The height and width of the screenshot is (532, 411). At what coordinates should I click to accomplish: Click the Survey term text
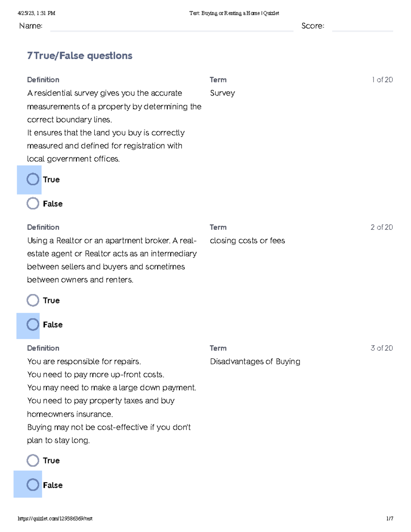point(222,93)
